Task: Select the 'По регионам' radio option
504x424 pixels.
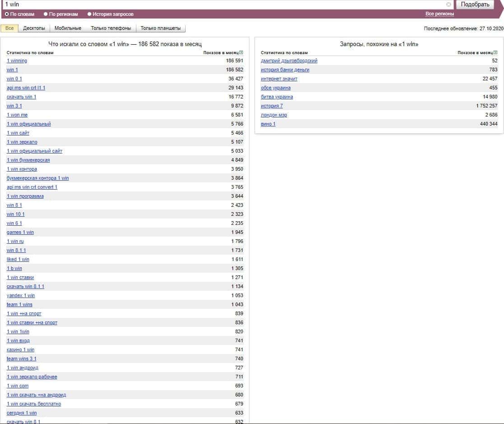Action: (x=46, y=14)
